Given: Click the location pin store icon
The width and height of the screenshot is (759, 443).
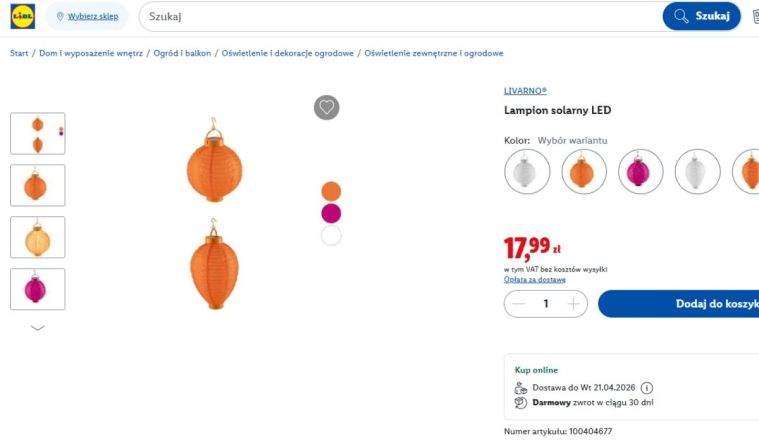Looking at the screenshot, I should click(60, 17).
